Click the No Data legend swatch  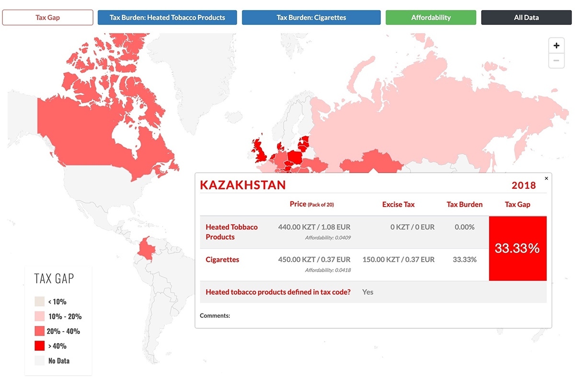pos(39,361)
